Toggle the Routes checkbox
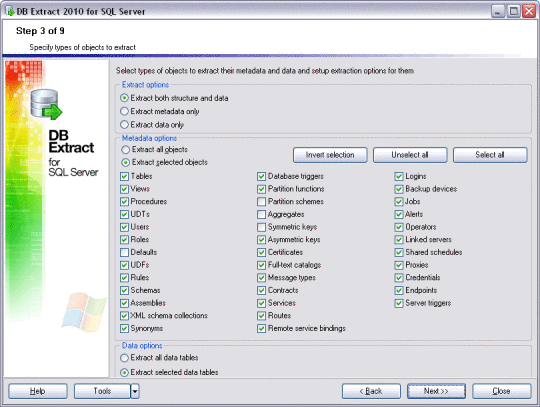Image resolution: width=540 pixels, height=407 pixels. pos(261,316)
